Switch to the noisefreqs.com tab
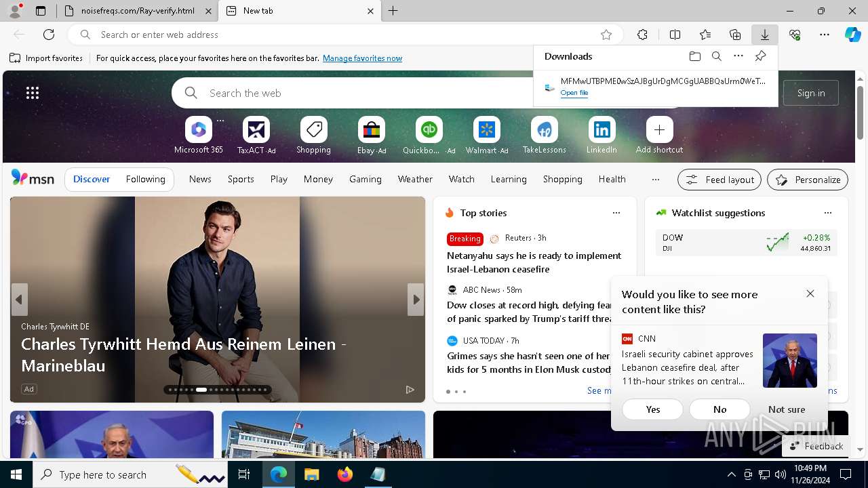The height and width of the screenshot is (488, 868). tap(138, 11)
